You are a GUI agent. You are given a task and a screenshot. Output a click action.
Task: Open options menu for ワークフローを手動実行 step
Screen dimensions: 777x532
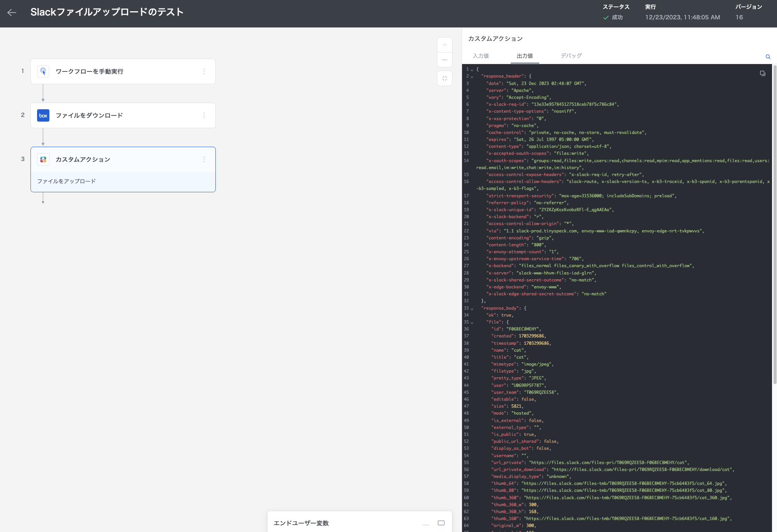click(x=204, y=71)
